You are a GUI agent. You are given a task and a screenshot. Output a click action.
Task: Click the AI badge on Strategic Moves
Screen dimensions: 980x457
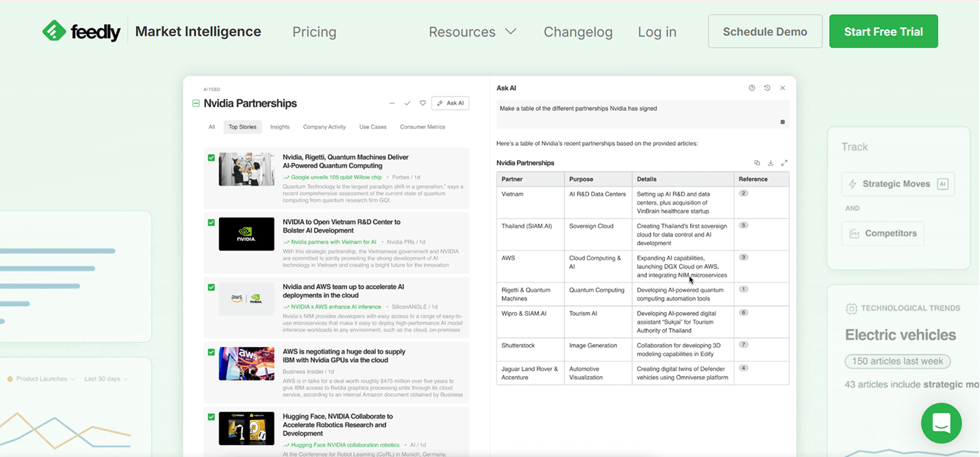click(942, 184)
